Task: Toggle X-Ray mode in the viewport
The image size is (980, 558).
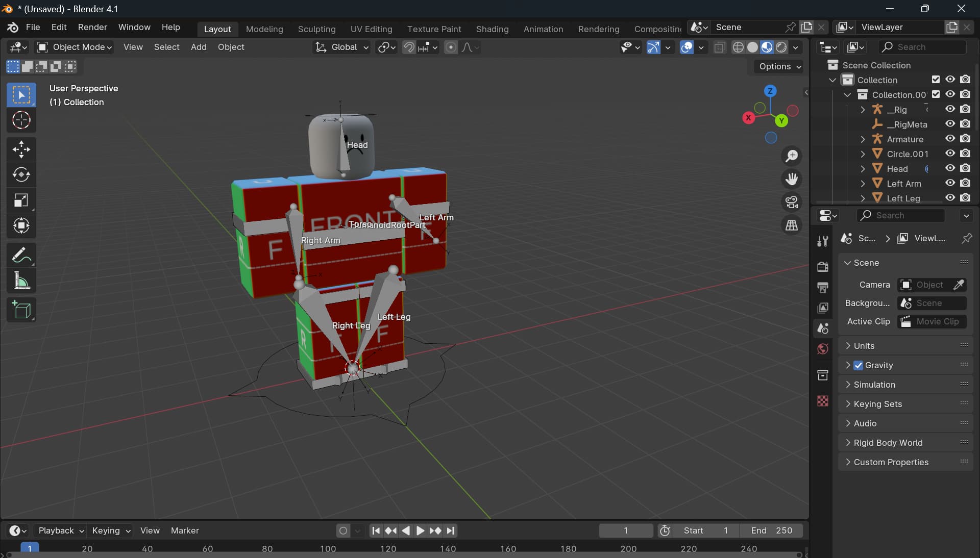Action: point(720,47)
